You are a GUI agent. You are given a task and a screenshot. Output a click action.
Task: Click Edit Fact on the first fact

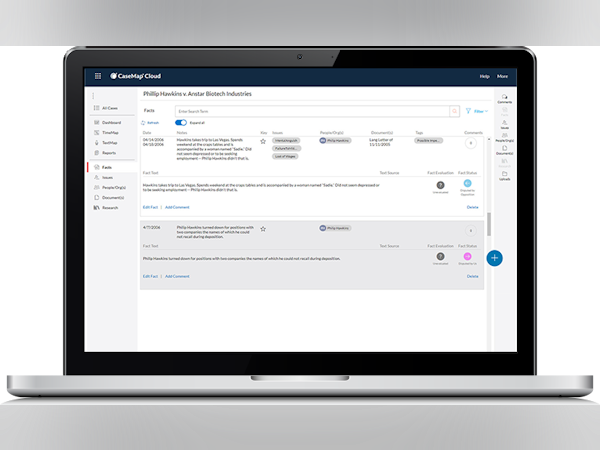click(150, 207)
